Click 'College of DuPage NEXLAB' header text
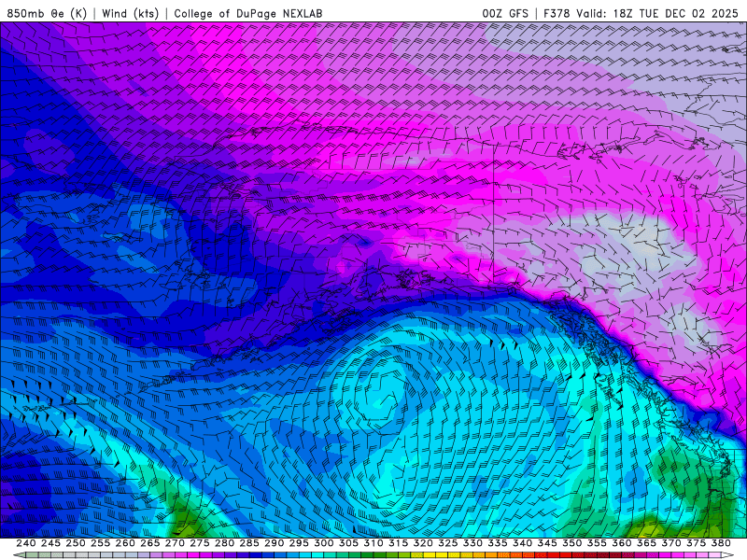 (x=248, y=13)
